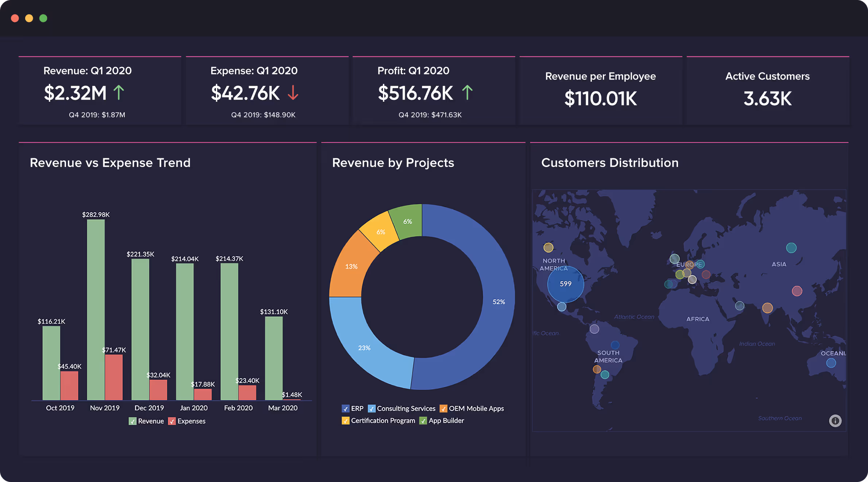Click the yellow customer bubble in northwest North America
Screen dimensions: 868x482
pos(548,248)
